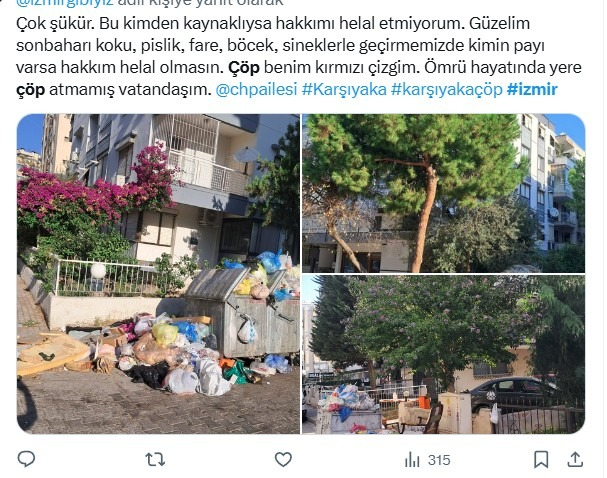The height and width of the screenshot is (478, 607).
Task: Share the tweet with upload arrow icon
Action: click(x=575, y=459)
